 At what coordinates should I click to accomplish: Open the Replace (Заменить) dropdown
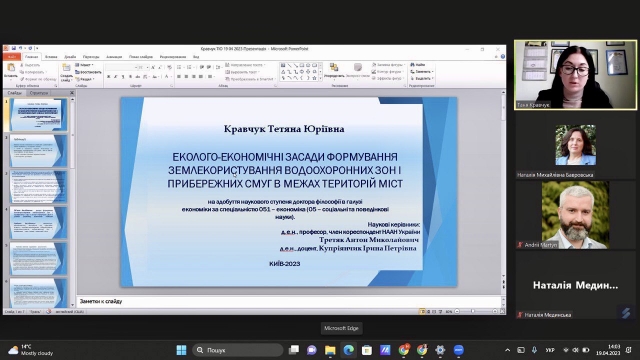[x=422, y=71]
